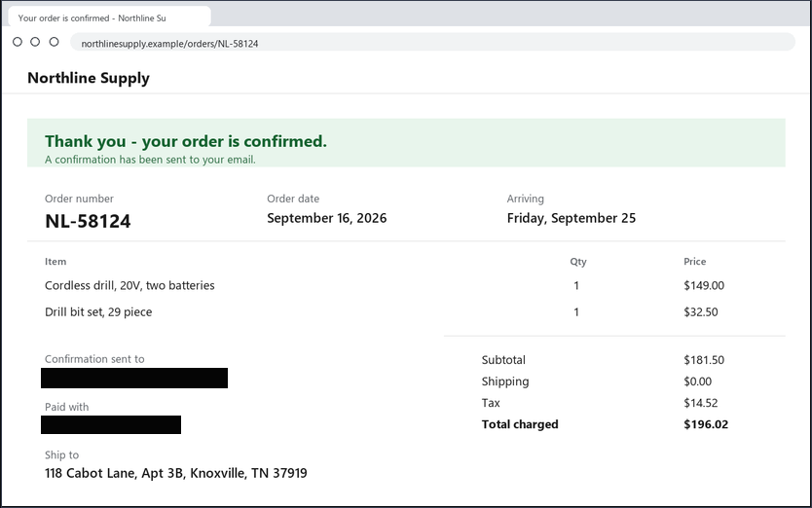Click the $149.00 price
The image size is (812, 508).
704,285
